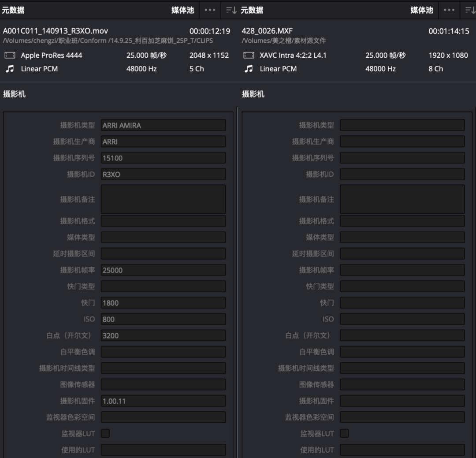
Task: Toggle 监视器LUT checkbox in the right panel
Action: tap(344, 433)
